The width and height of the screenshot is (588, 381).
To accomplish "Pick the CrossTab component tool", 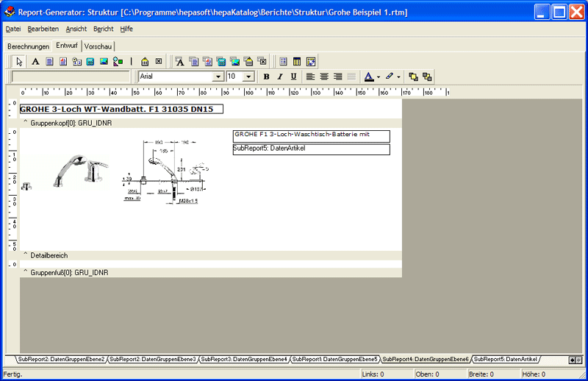I will (x=311, y=62).
